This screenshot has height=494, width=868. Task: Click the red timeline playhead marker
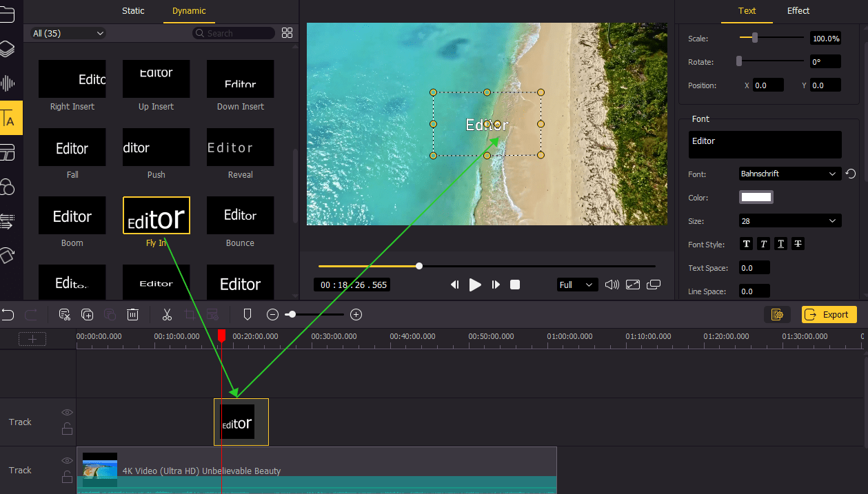point(221,336)
